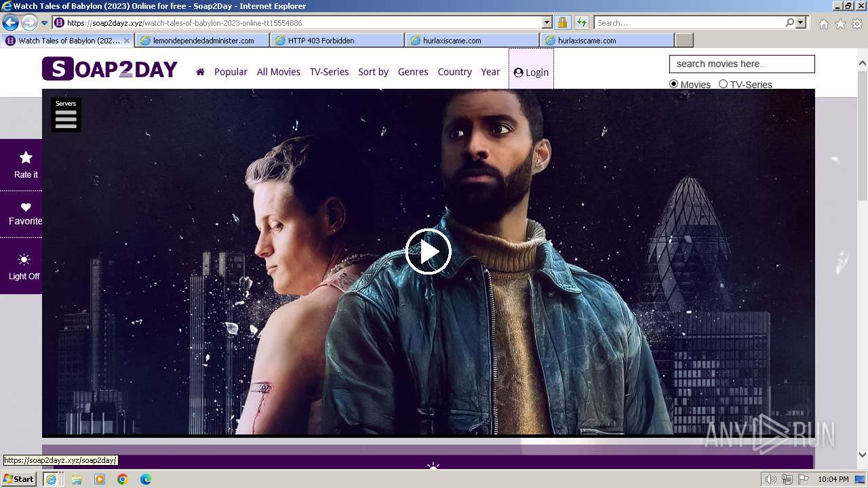This screenshot has width=868, height=488.
Task: Open Chrome taskbar icon
Action: tap(122, 479)
